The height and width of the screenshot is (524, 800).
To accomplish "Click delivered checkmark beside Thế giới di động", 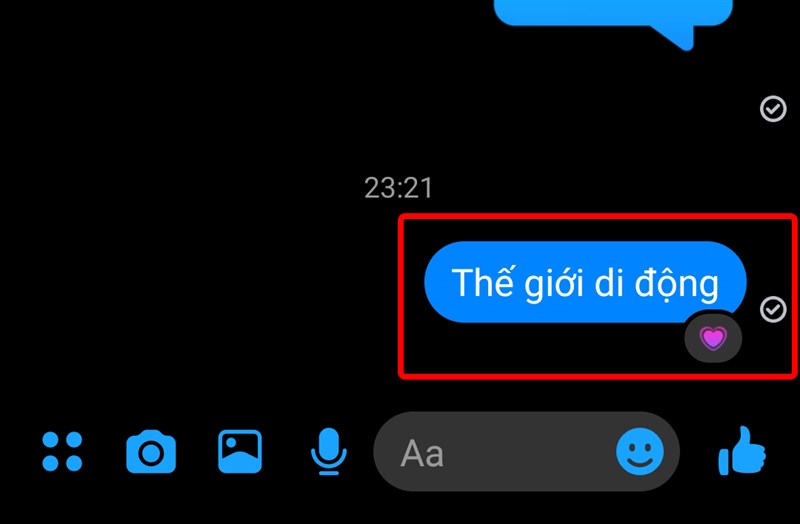I will point(773,309).
